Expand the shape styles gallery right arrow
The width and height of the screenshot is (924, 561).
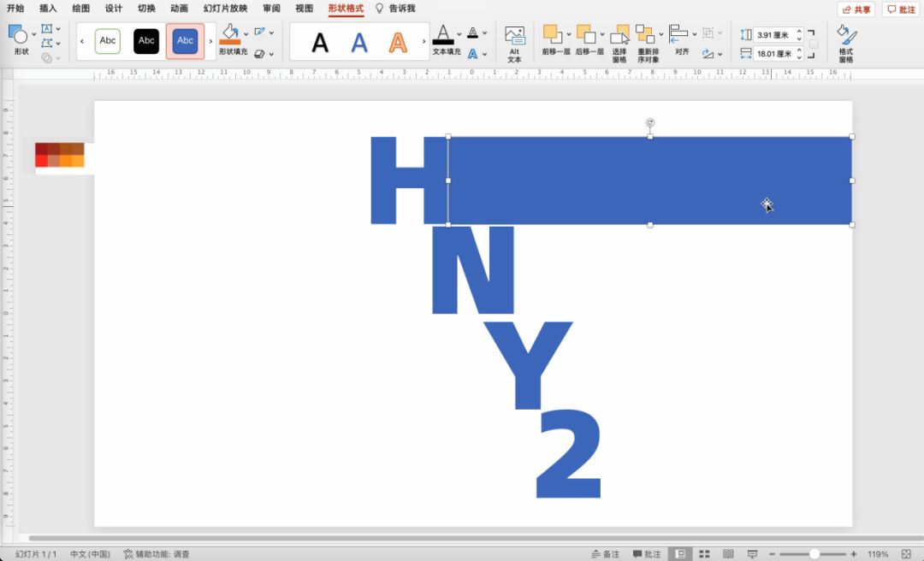[211, 41]
